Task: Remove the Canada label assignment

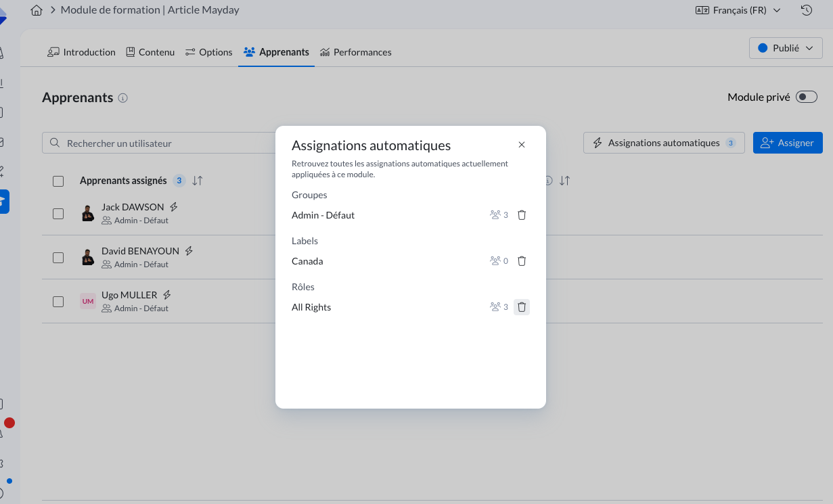Action: pos(522,261)
